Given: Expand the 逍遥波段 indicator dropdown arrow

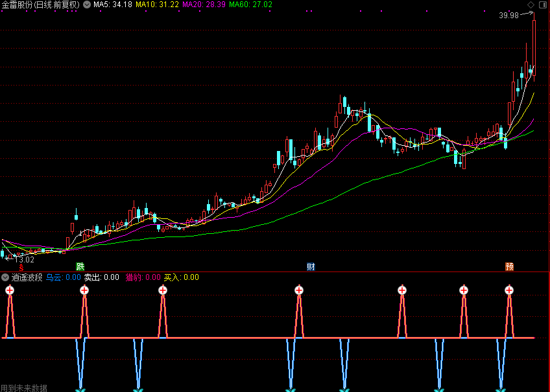Looking at the screenshot, I should pos(5,277).
